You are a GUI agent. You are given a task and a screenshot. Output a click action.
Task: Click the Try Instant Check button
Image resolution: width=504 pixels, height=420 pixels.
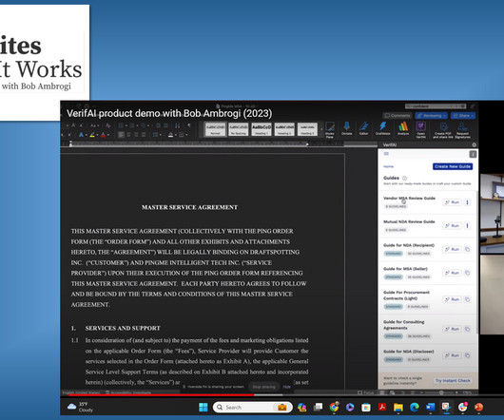tap(453, 380)
